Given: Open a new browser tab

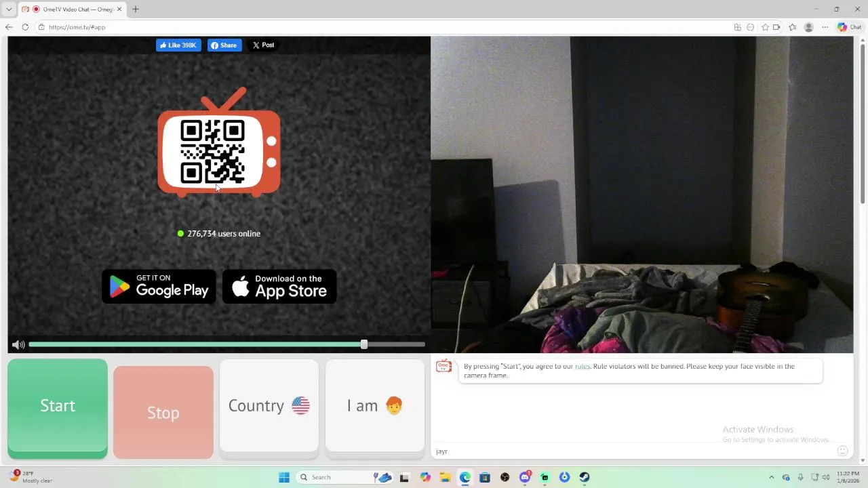Looking at the screenshot, I should [136, 9].
